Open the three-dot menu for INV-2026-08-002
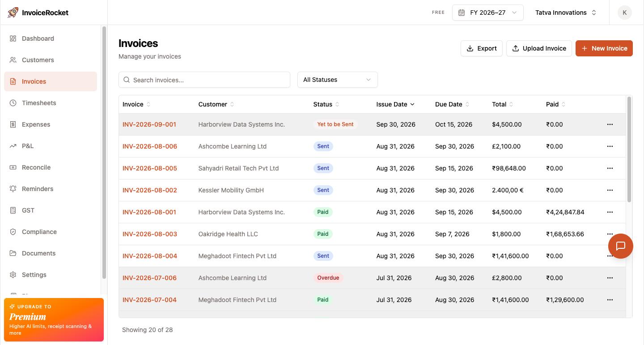Screen dimensions: 644x345 click(610, 190)
